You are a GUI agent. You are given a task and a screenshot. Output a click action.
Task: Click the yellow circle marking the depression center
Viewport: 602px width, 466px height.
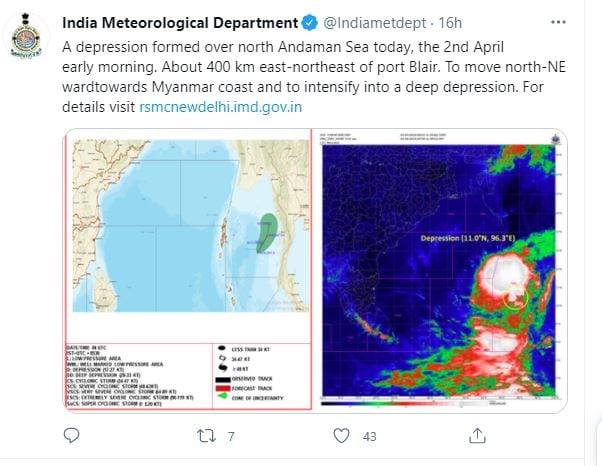click(x=516, y=297)
